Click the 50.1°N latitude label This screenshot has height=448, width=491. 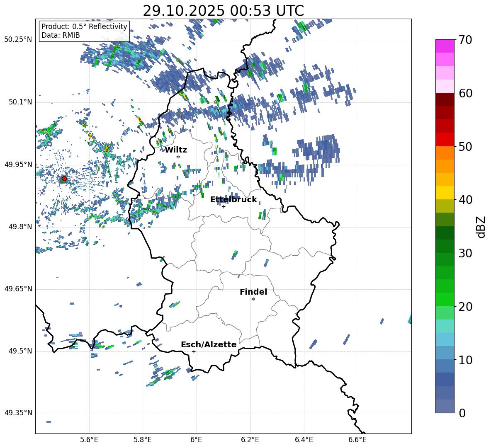20,102
